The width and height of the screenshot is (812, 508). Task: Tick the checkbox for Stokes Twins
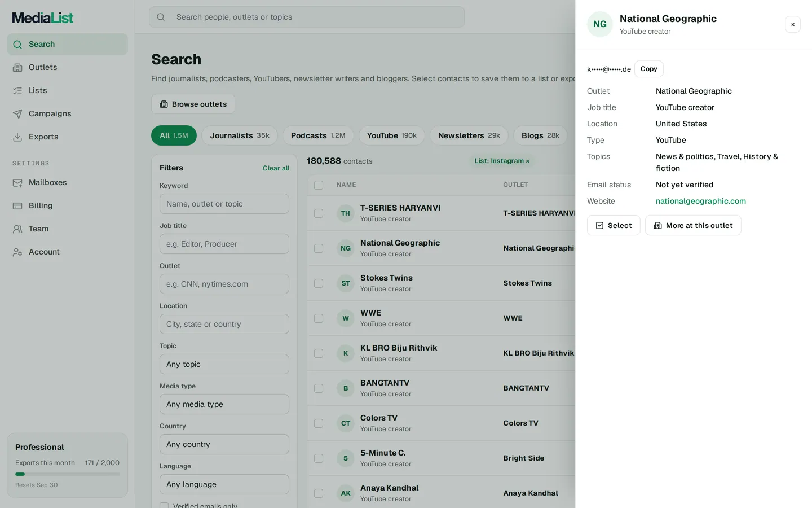pyautogui.click(x=319, y=283)
